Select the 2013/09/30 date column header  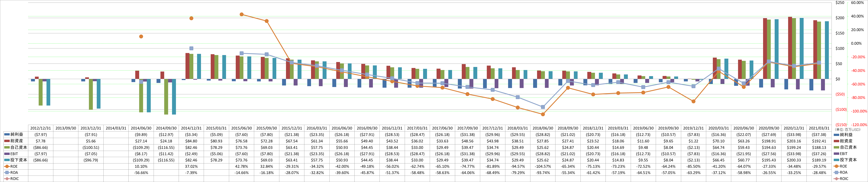66,128
